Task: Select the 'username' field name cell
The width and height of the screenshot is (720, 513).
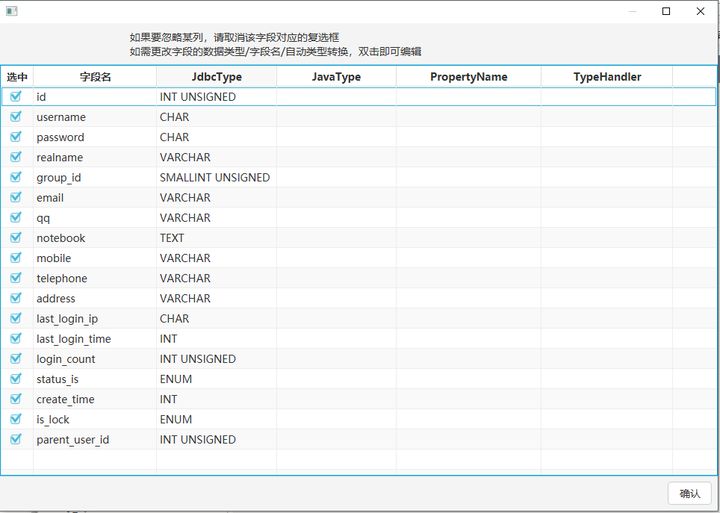Action: point(95,117)
